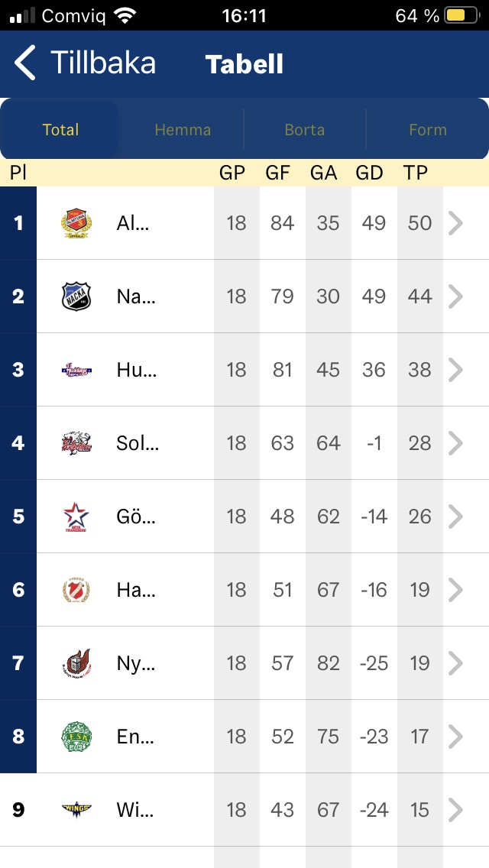Show the Form tab
The width and height of the screenshot is (489, 868).
[x=427, y=130]
